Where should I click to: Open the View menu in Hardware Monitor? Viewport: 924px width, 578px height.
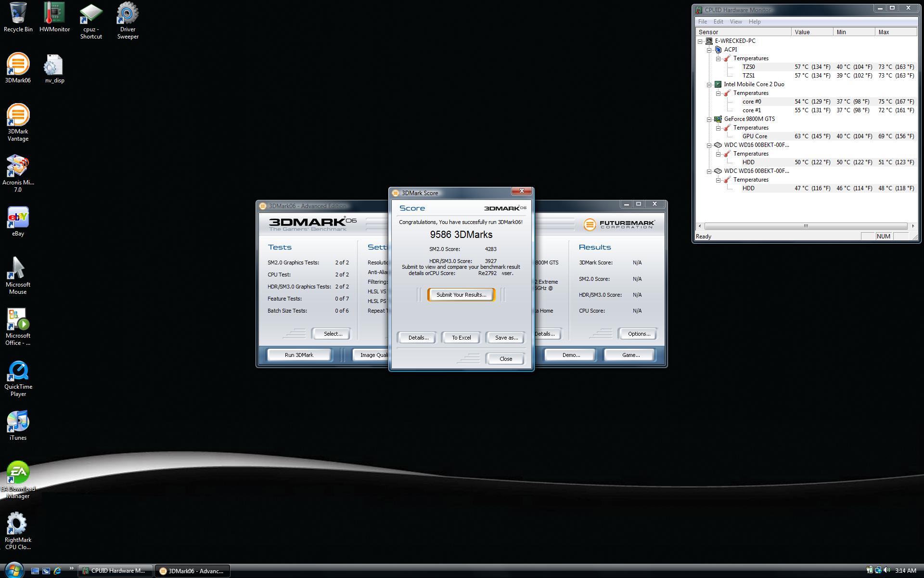736,22
